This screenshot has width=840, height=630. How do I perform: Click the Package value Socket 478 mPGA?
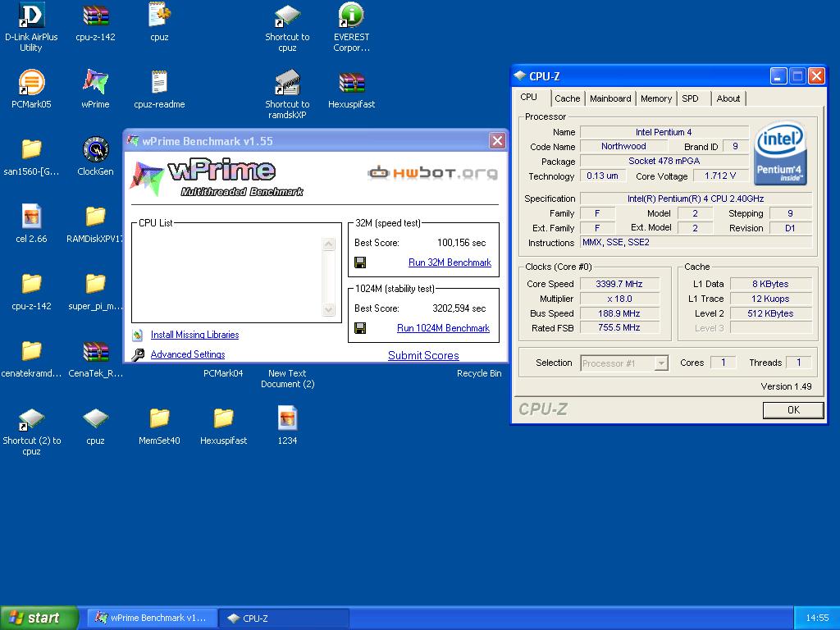coord(664,161)
